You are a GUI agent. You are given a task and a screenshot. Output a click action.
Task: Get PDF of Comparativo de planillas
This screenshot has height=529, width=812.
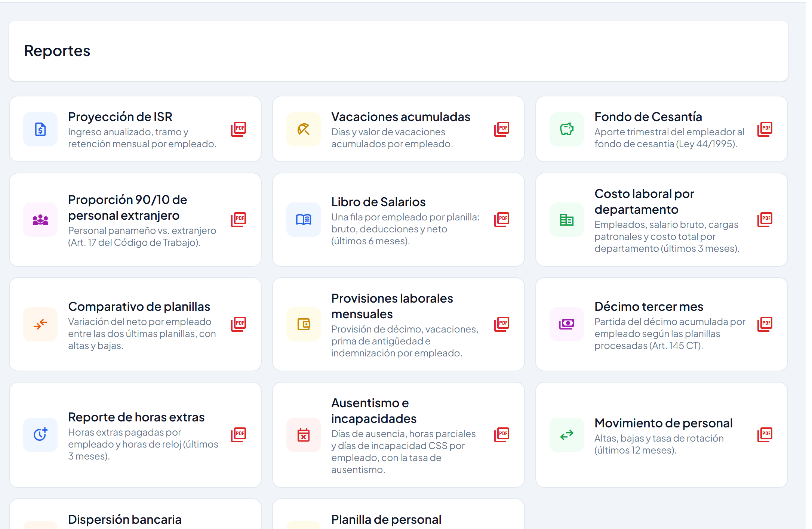[x=239, y=324]
